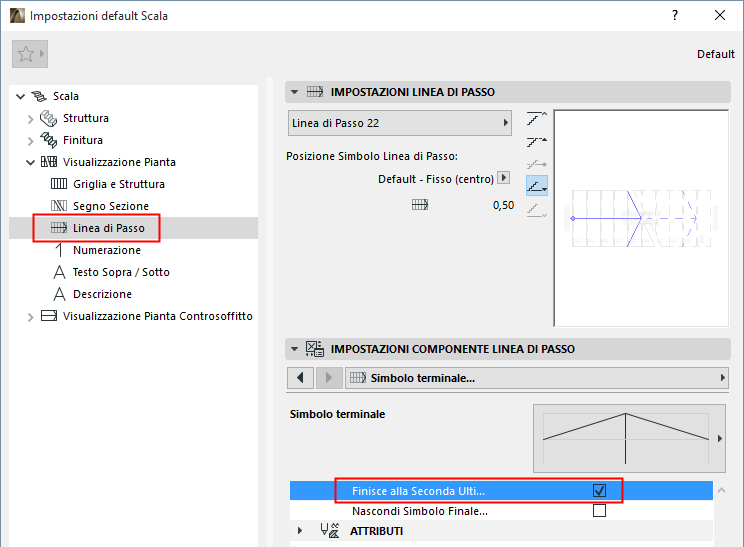
Task: Select the third grayed walking line position icon
Action: tap(537, 164)
